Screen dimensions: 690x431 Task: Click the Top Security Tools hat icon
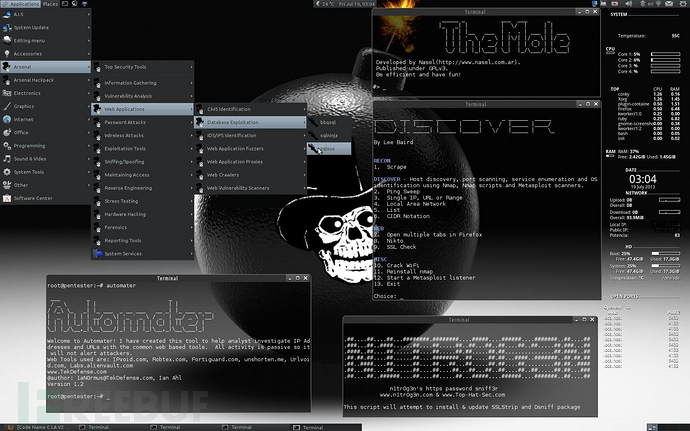pos(97,67)
